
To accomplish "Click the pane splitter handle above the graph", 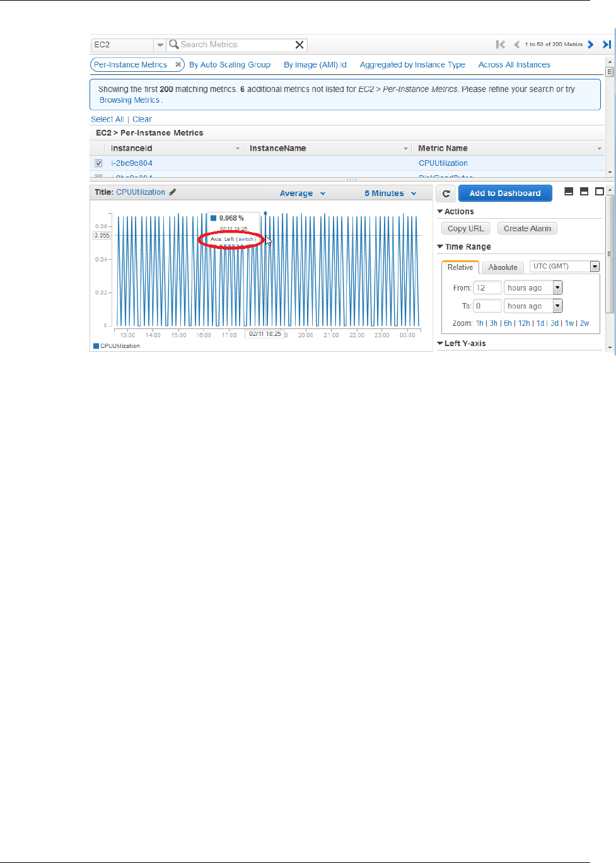I will coord(351,180).
